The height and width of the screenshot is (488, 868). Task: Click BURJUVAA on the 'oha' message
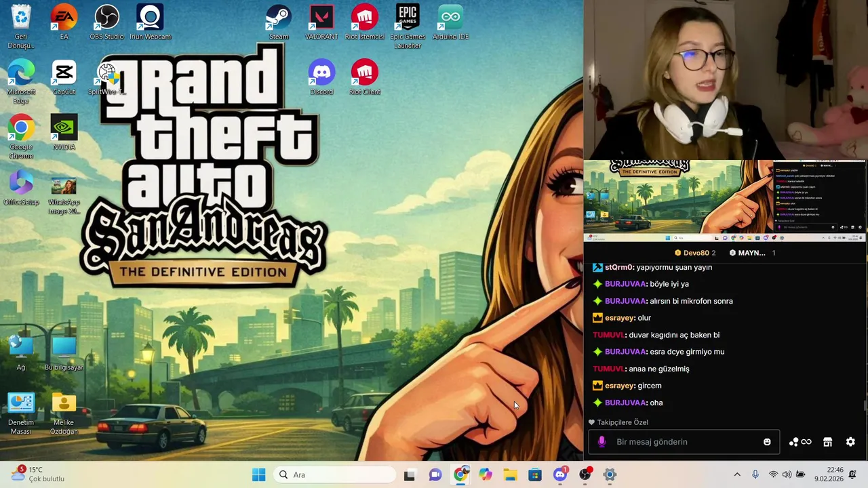[625, 403]
